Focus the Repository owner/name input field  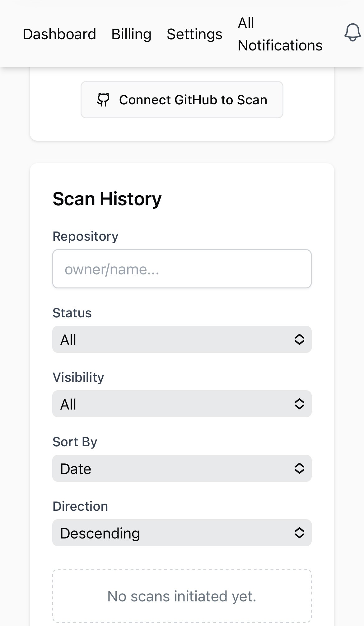pos(182,269)
